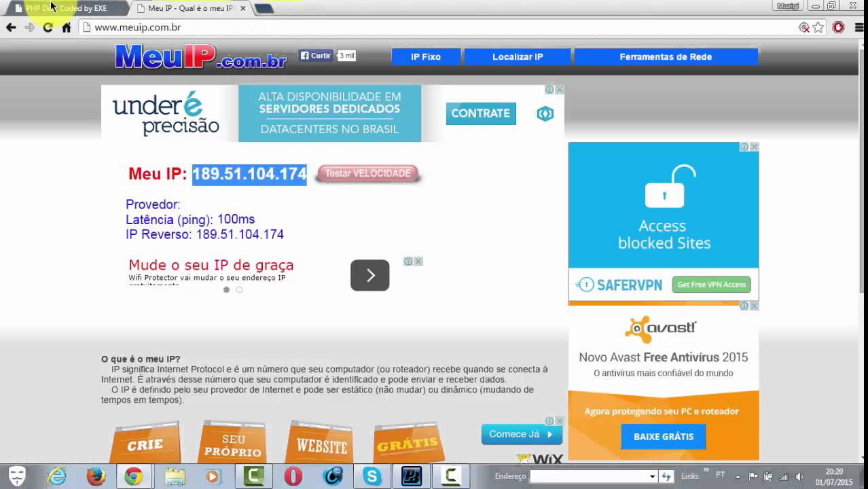Open the media player icon on taskbar

(214, 477)
